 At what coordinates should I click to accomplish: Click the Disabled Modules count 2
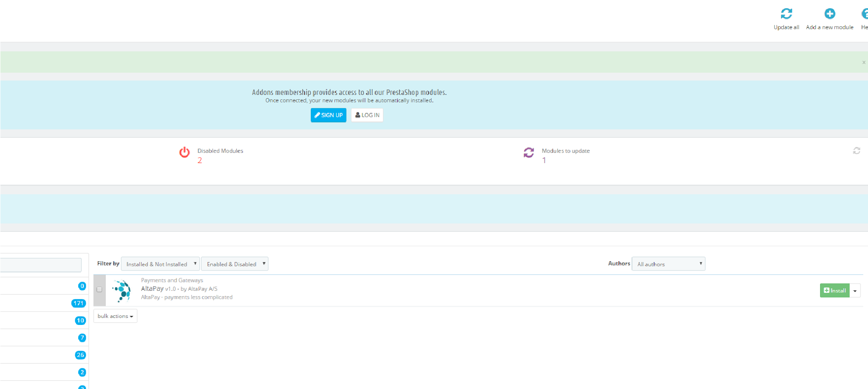tap(200, 161)
